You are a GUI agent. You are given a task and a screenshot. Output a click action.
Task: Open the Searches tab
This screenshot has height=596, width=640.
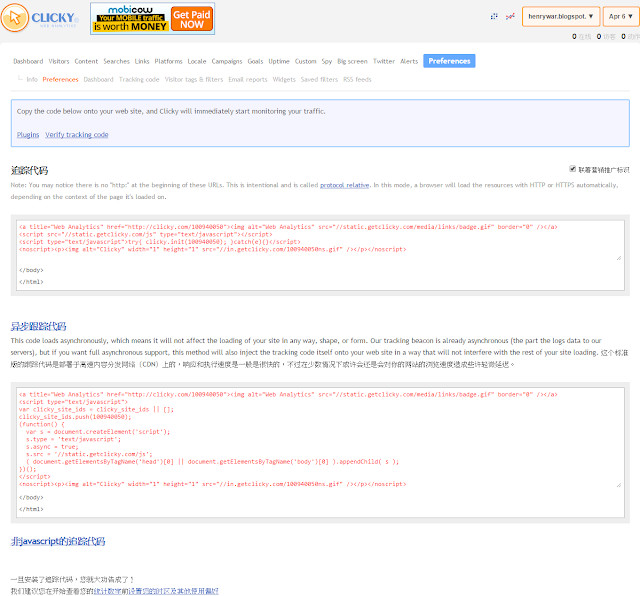[116, 61]
